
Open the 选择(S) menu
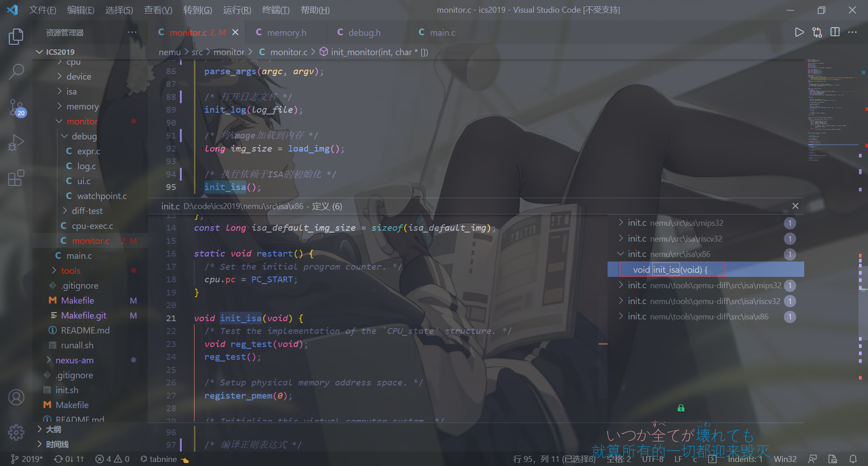click(119, 10)
